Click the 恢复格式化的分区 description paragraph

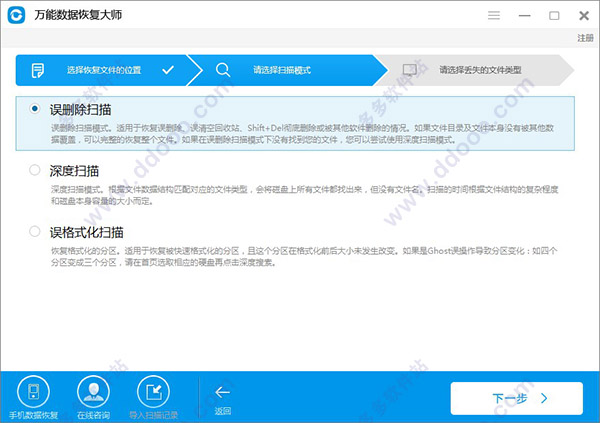tap(304, 256)
